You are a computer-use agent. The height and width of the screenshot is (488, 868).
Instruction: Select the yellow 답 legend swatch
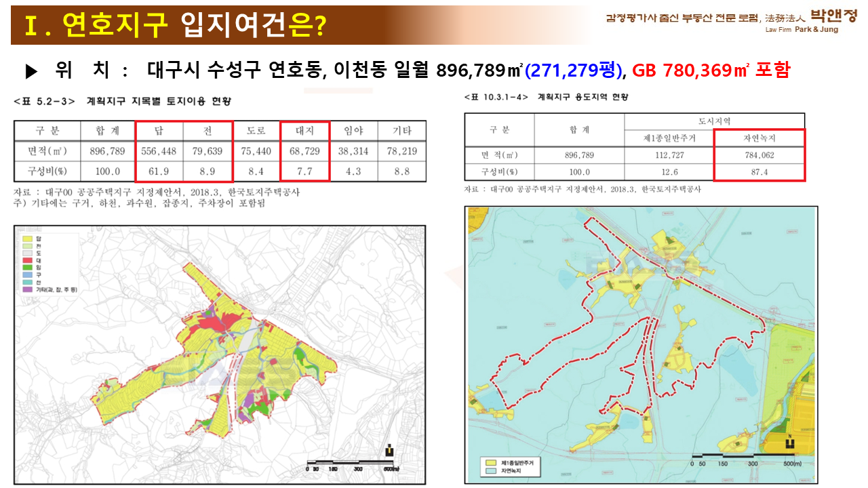click(x=28, y=239)
